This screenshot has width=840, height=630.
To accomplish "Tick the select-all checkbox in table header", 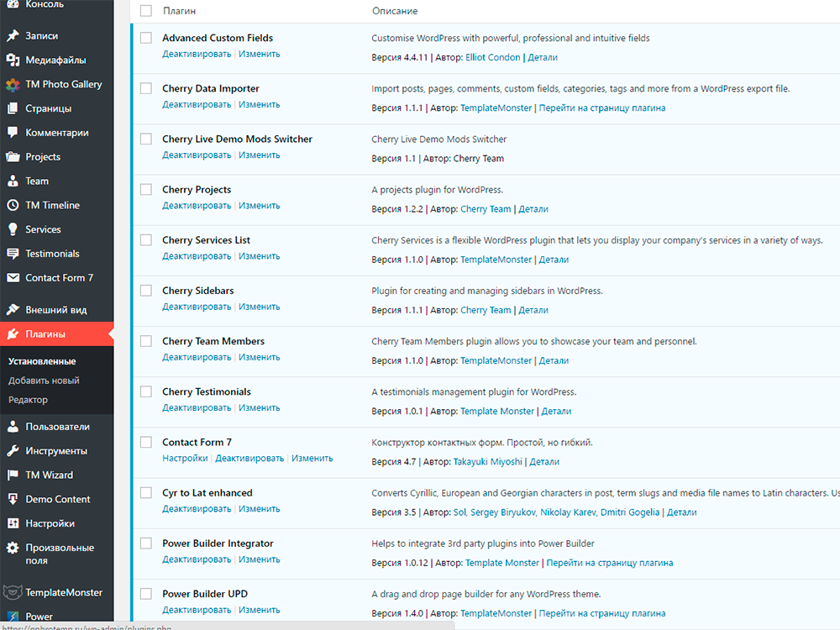I will tap(145, 11).
